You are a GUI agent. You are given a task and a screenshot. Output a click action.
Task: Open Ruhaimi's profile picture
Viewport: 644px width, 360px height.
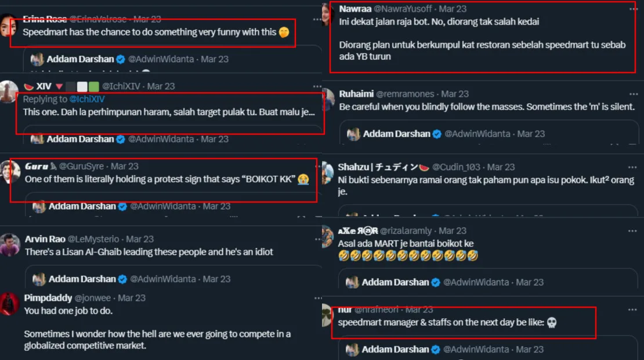(328, 99)
